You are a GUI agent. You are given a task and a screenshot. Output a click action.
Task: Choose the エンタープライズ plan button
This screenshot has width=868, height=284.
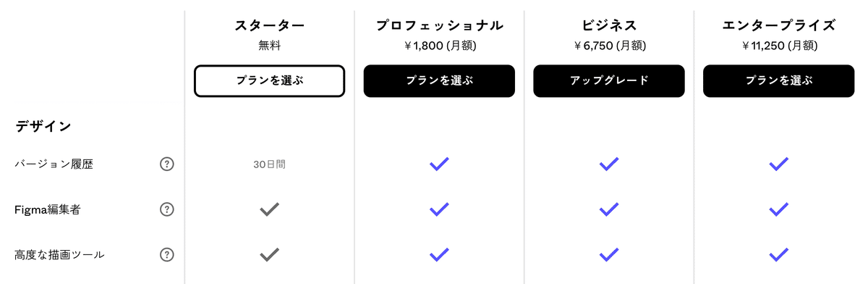point(778,80)
